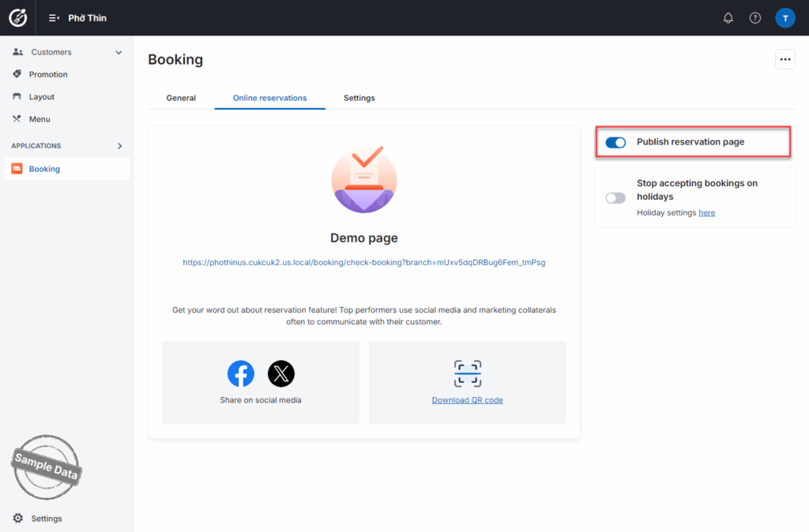Open the notifications bell

click(728, 18)
